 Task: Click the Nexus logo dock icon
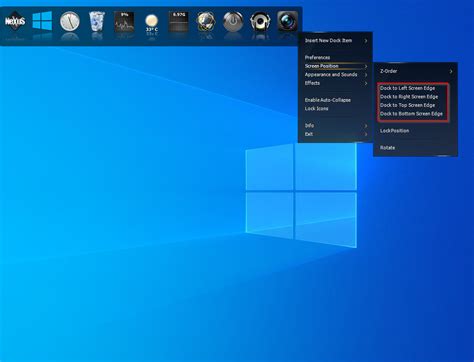15,21
